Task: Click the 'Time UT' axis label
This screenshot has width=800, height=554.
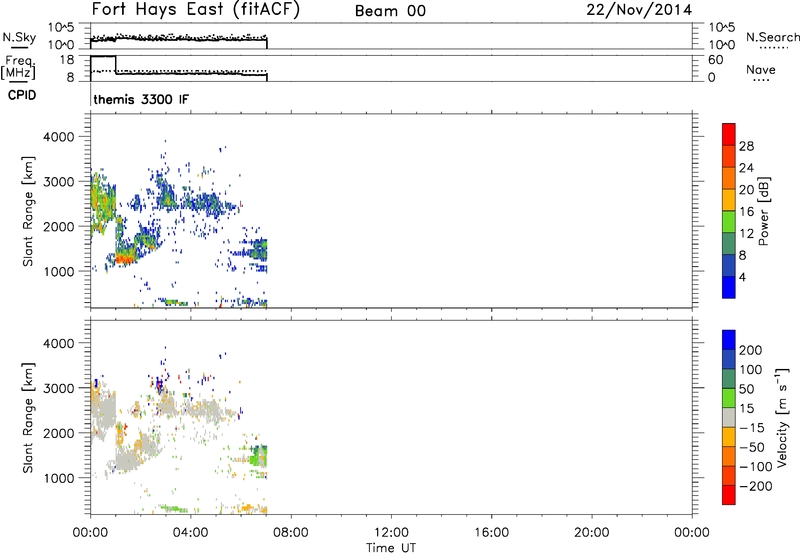Action: click(391, 548)
